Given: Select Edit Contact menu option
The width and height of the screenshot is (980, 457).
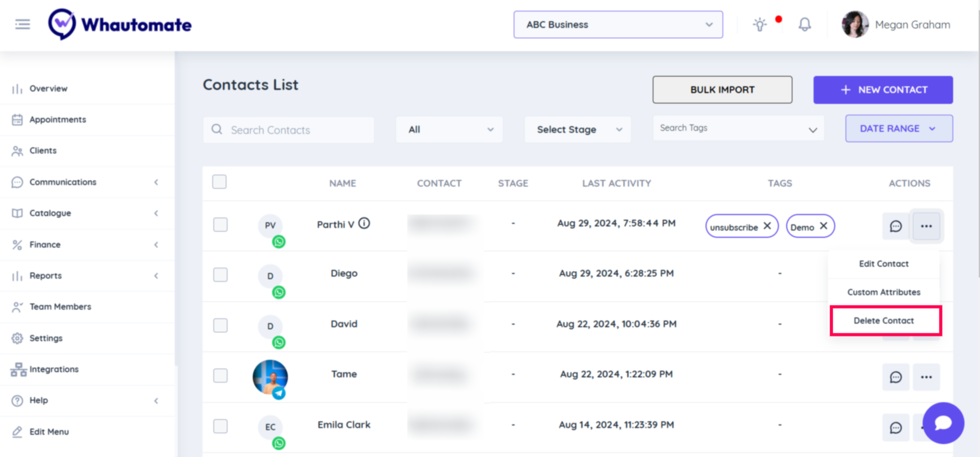Looking at the screenshot, I should (x=883, y=264).
